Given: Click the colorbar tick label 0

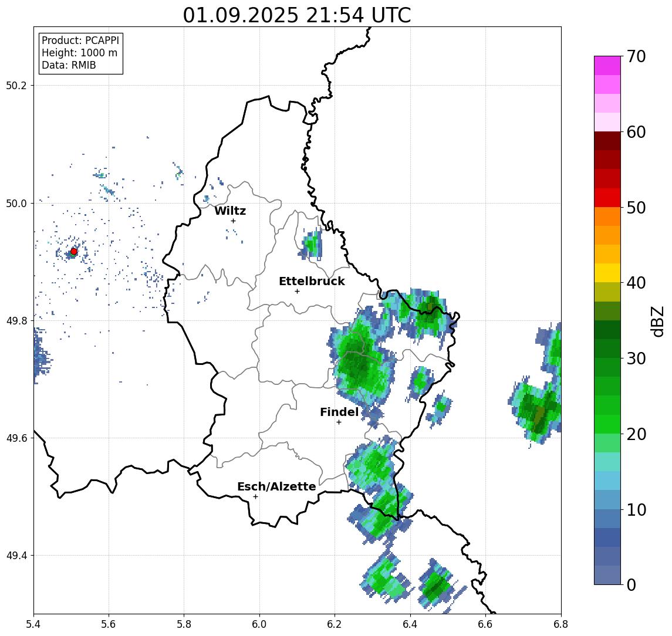Looking at the screenshot, I should coord(632,585).
